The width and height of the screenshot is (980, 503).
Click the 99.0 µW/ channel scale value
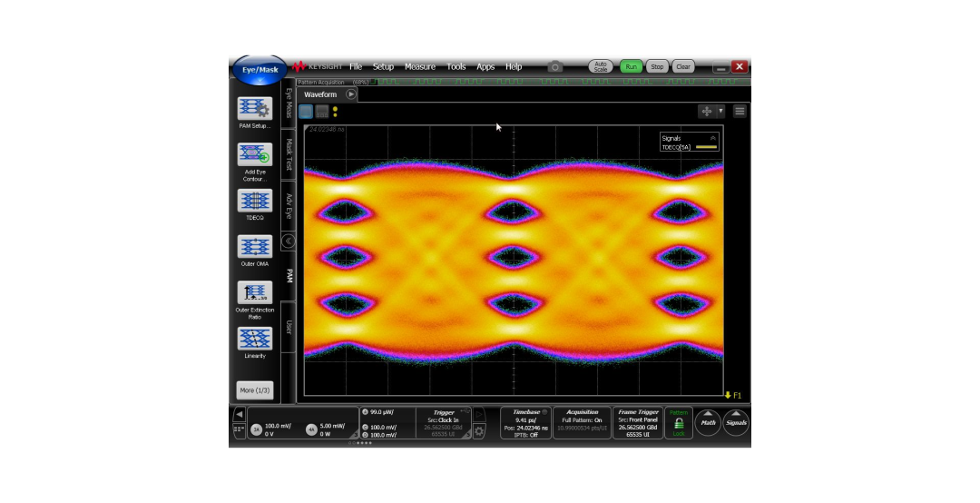[380, 412]
